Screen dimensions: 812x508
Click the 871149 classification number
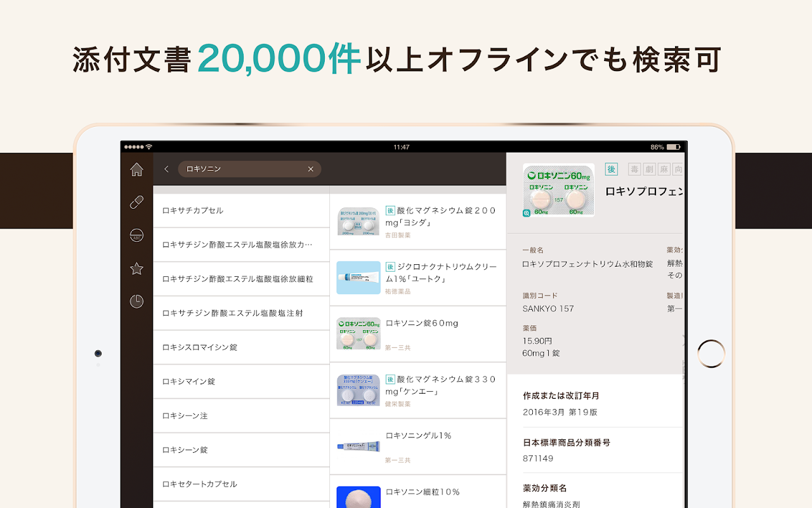click(538, 458)
